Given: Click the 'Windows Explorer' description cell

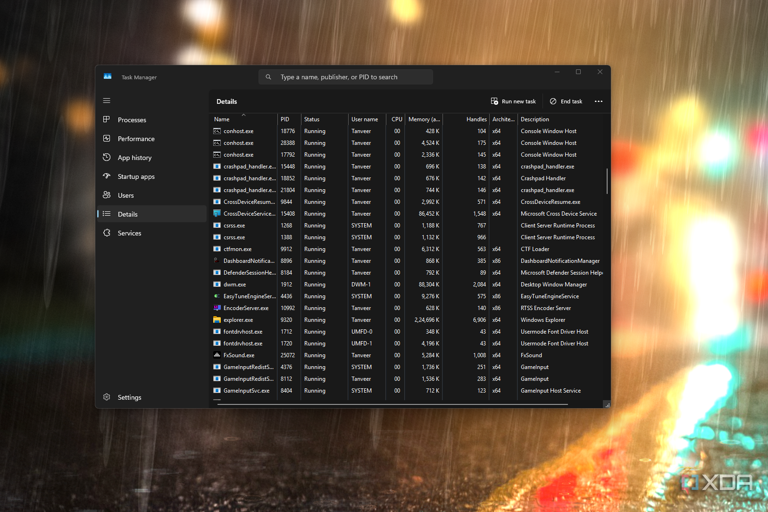Looking at the screenshot, I should coord(543,320).
